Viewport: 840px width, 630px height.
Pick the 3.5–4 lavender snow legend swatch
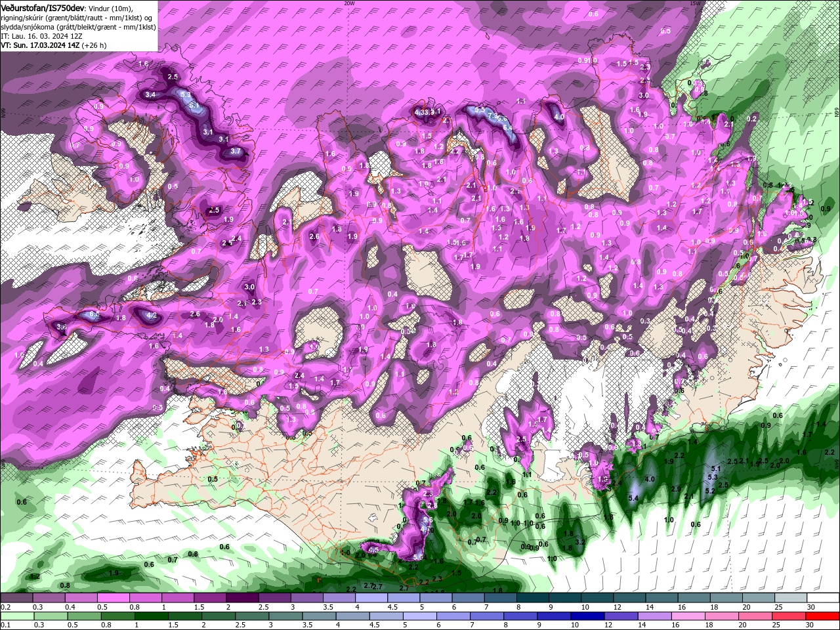point(339,598)
